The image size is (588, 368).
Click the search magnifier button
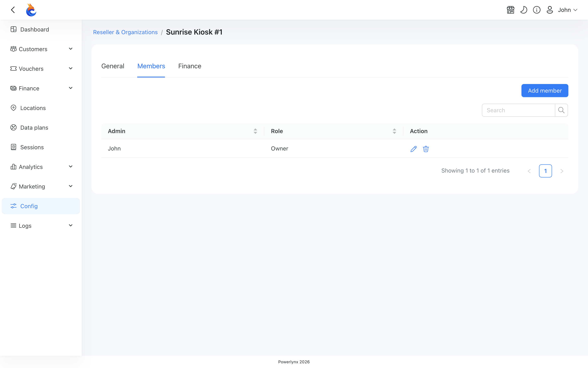coord(561,110)
